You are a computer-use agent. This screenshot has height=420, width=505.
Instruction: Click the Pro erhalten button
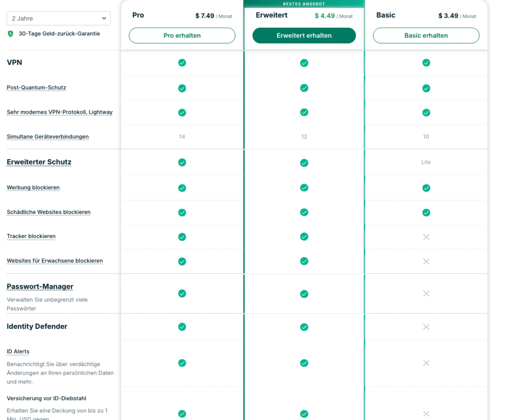click(182, 35)
